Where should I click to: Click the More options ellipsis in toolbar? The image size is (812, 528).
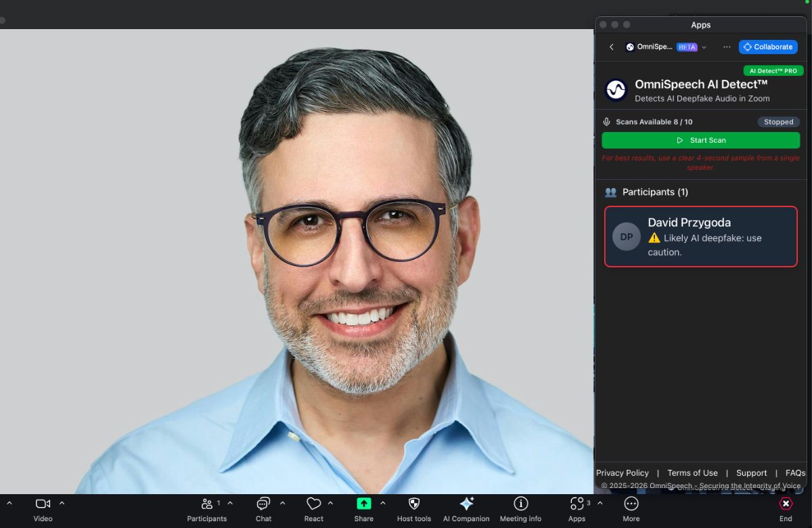click(x=631, y=504)
